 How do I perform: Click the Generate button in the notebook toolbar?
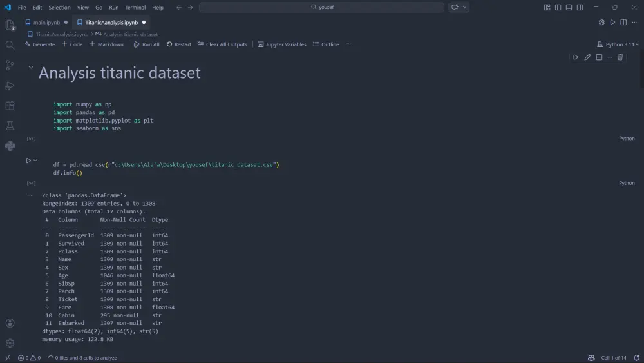40,44
